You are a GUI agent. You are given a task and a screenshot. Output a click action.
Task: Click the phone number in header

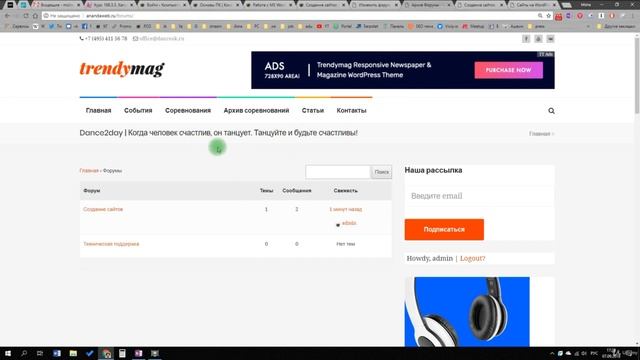point(106,39)
